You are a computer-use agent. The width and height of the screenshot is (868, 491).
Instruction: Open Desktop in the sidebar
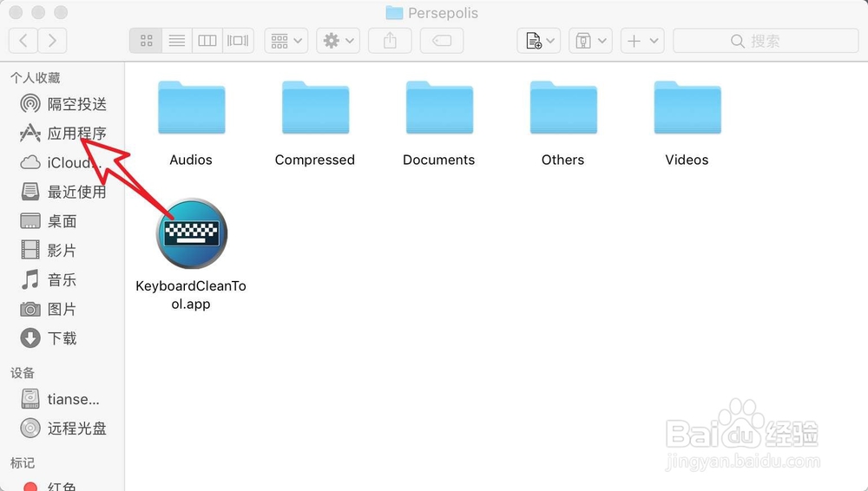click(49, 221)
